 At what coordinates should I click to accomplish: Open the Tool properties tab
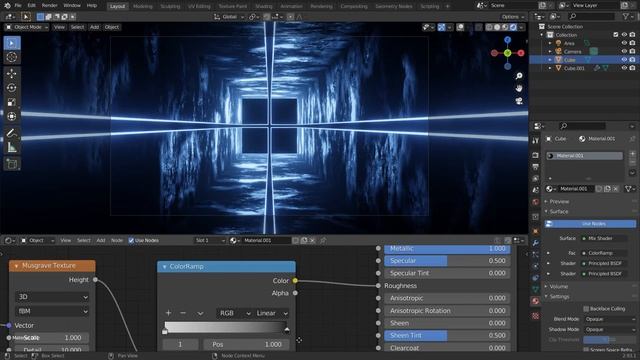(536, 140)
